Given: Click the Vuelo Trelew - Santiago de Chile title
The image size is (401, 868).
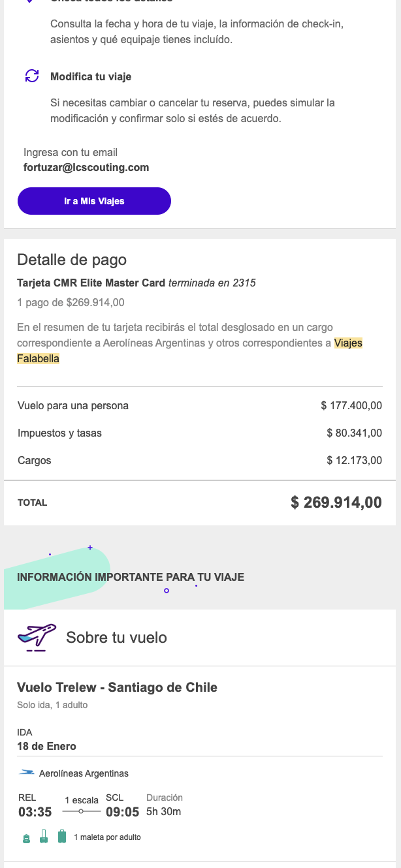Looking at the screenshot, I should 117,687.
